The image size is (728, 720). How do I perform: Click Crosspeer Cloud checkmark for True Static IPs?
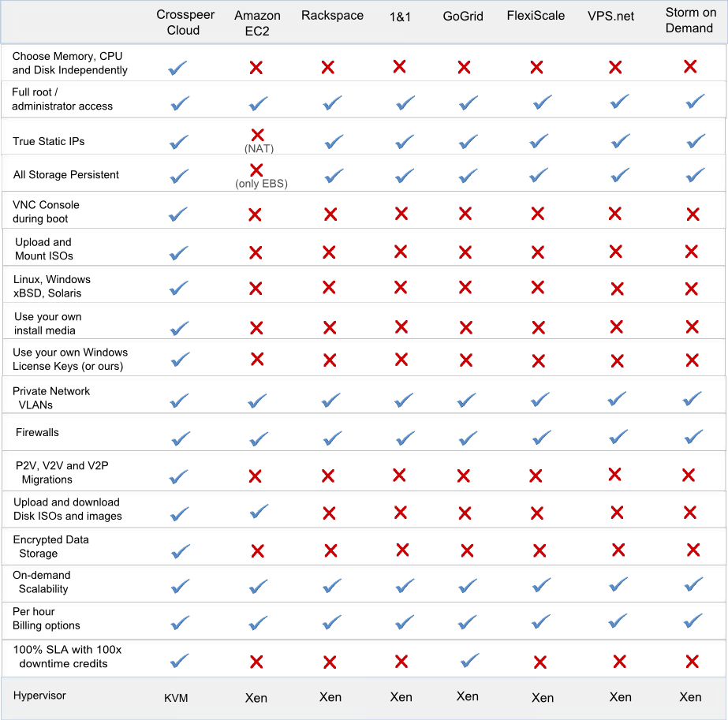click(179, 142)
